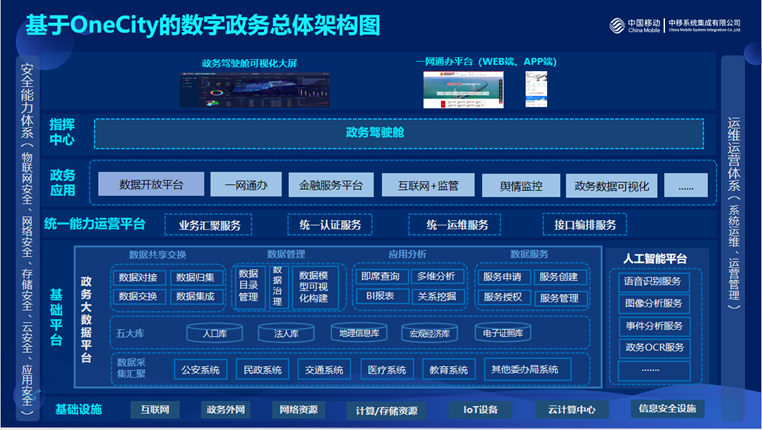Click the slide title 基于OneCity的数字政务总体架构图
Viewport: 762px width, 430px height.
(x=203, y=25)
